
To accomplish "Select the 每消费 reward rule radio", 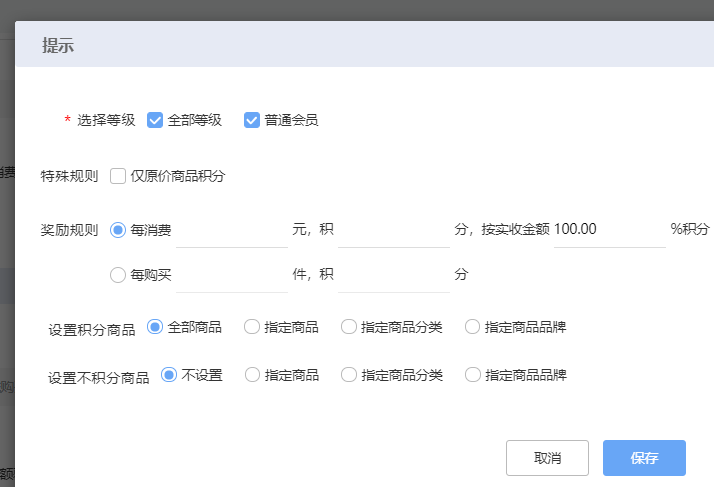I will (x=118, y=230).
